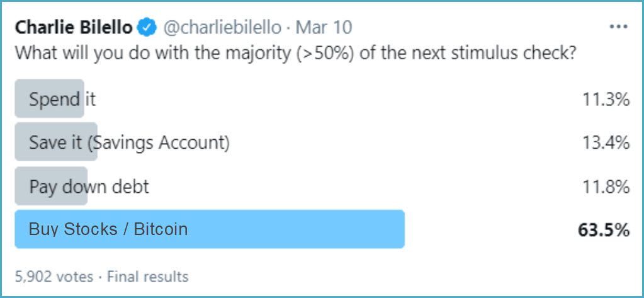Click the 13.4% result percentage
Screen dimensions: 644x298
tap(606, 143)
